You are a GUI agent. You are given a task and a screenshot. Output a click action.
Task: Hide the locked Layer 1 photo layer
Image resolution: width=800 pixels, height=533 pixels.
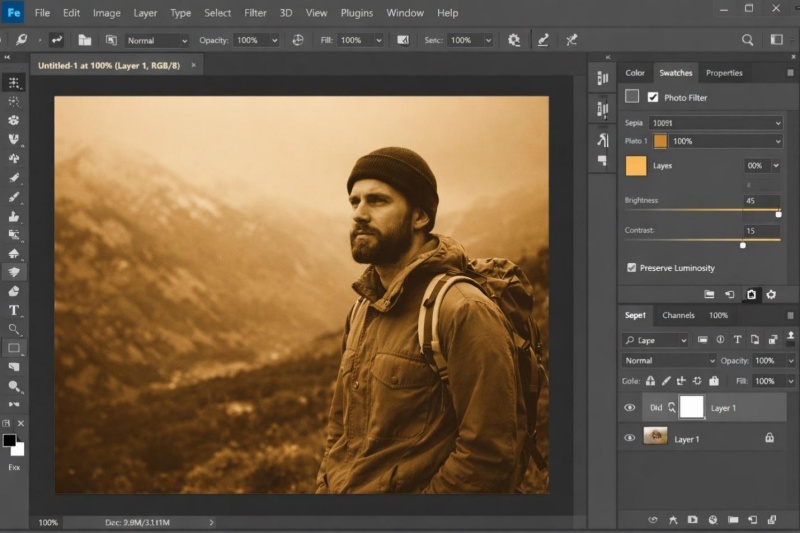point(630,438)
